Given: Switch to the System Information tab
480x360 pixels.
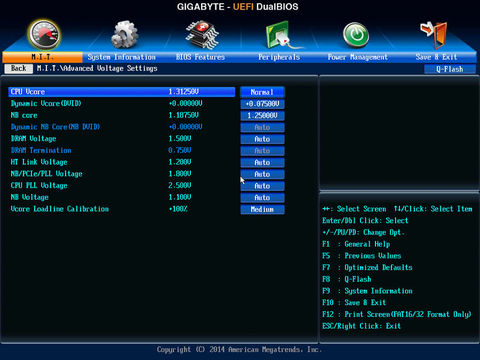Looking at the screenshot, I should (x=122, y=57).
